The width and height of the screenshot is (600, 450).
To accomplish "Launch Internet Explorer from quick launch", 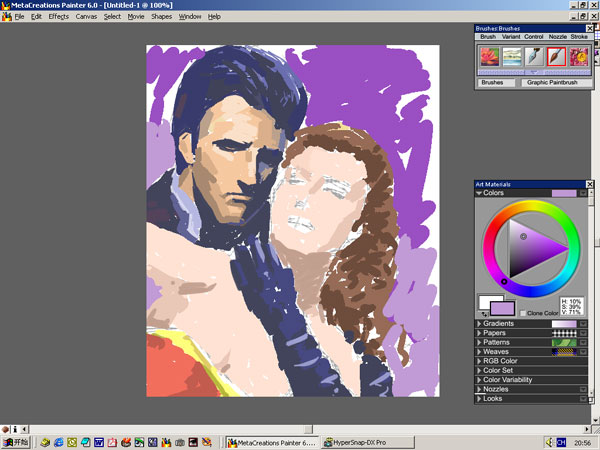I will [59, 443].
